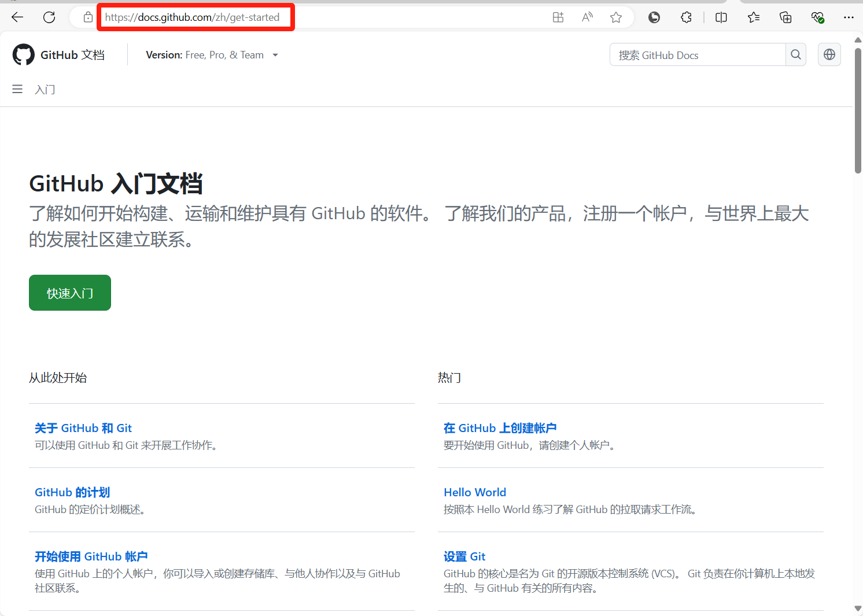
Task: Click the 入门 breadcrumb item
Action: [x=45, y=90]
